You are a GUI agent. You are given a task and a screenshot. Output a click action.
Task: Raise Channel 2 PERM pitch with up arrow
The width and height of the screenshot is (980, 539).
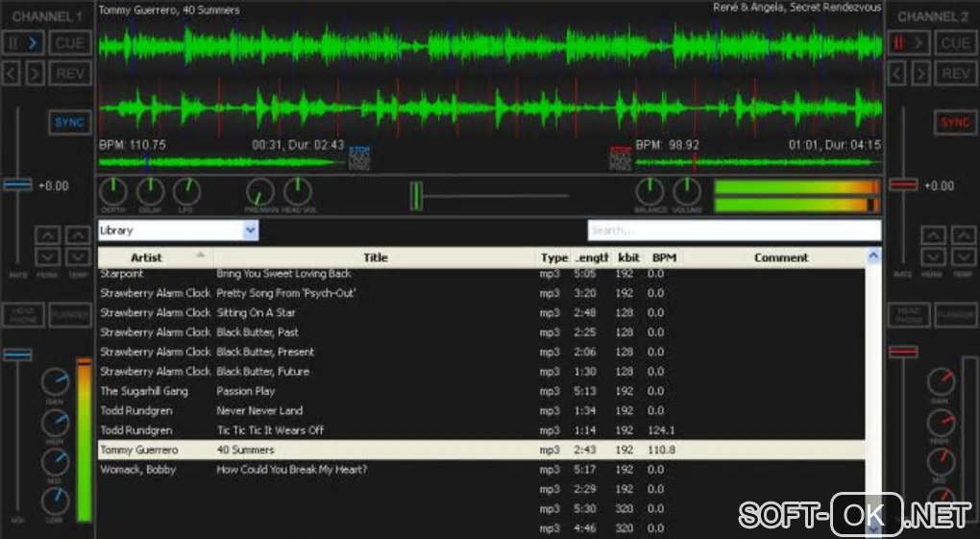pos(934,235)
